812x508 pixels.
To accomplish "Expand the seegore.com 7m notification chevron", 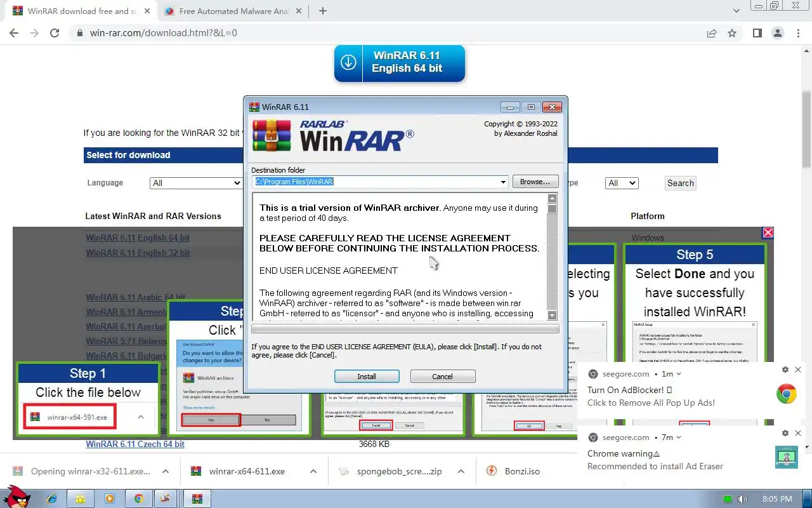I will [679, 438].
